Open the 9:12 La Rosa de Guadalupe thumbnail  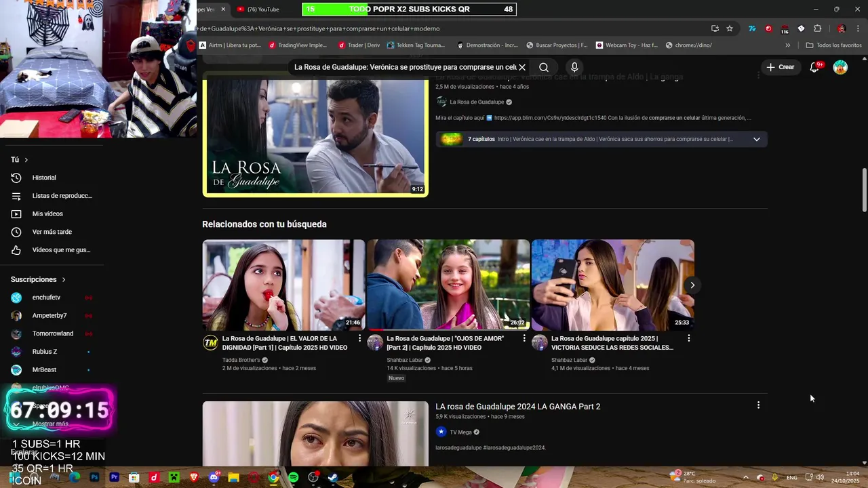coord(315,138)
